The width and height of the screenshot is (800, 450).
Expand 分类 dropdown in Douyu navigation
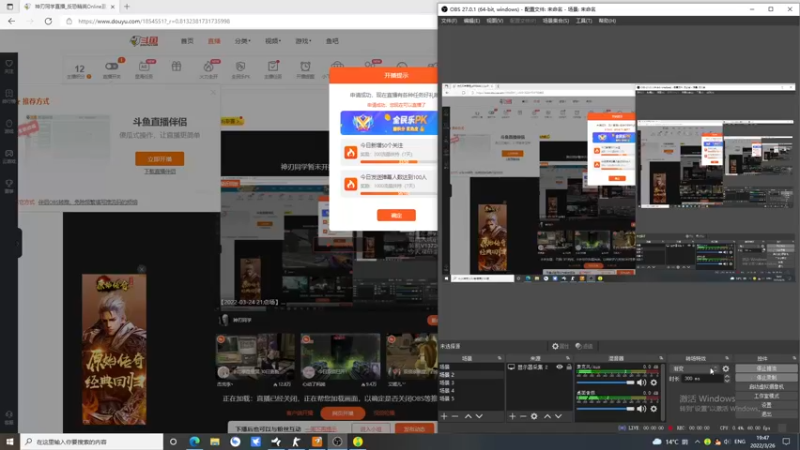(243, 41)
